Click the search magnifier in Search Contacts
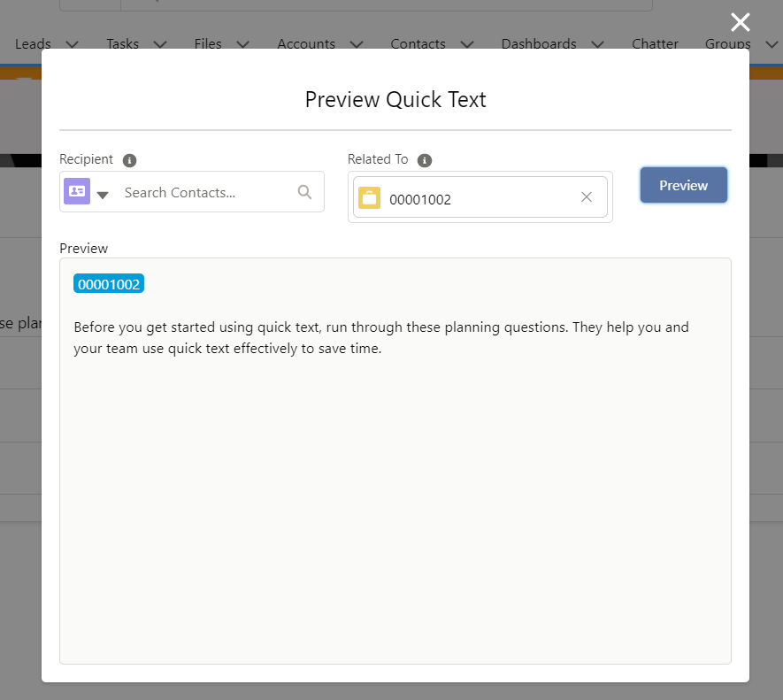This screenshot has height=700, width=783. coord(304,191)
